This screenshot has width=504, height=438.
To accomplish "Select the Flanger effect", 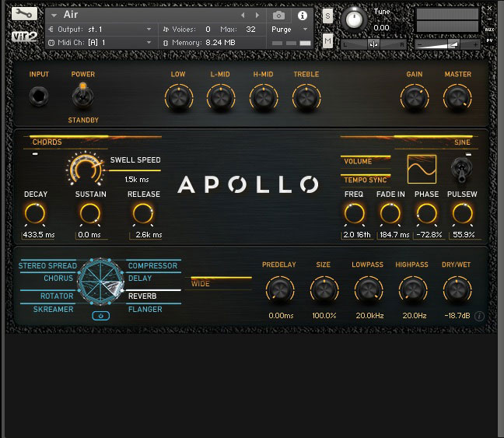I will (145, 310).
